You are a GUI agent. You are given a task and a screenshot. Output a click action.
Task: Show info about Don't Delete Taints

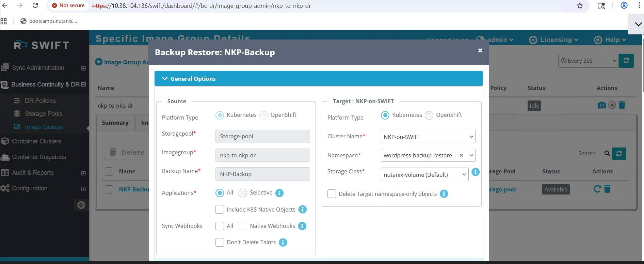point(283,242)
